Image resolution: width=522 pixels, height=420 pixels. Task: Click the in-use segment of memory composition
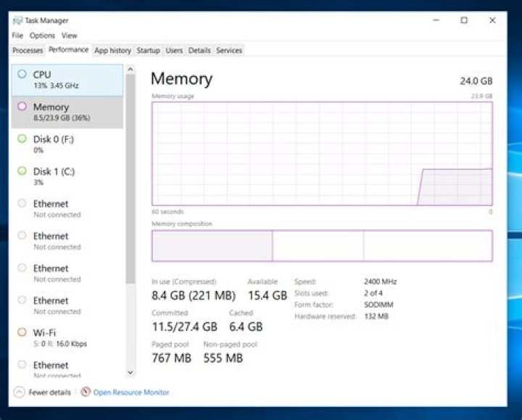pyautogui.click(x=212, y=246)
